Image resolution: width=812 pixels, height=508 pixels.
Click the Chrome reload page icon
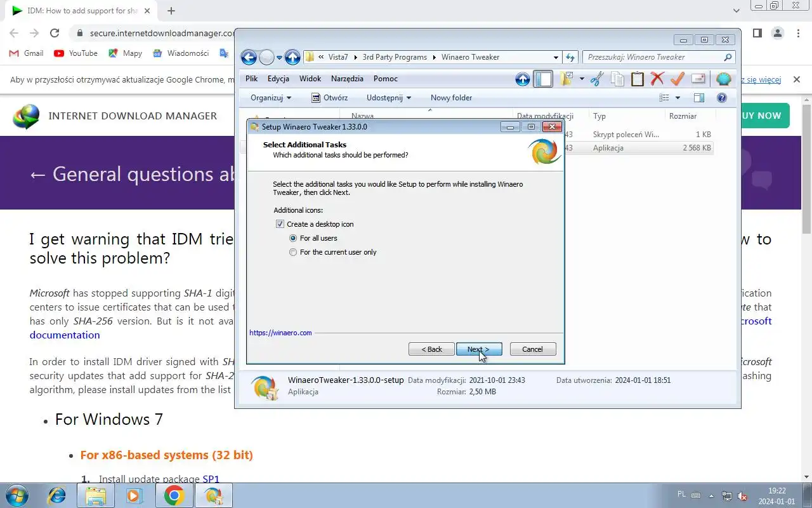[x=55, y=33]
